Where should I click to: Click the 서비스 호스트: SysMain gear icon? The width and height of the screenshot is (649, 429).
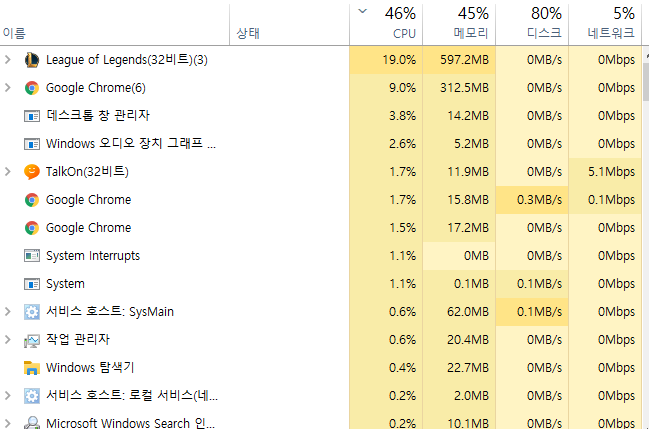(32, 312)
